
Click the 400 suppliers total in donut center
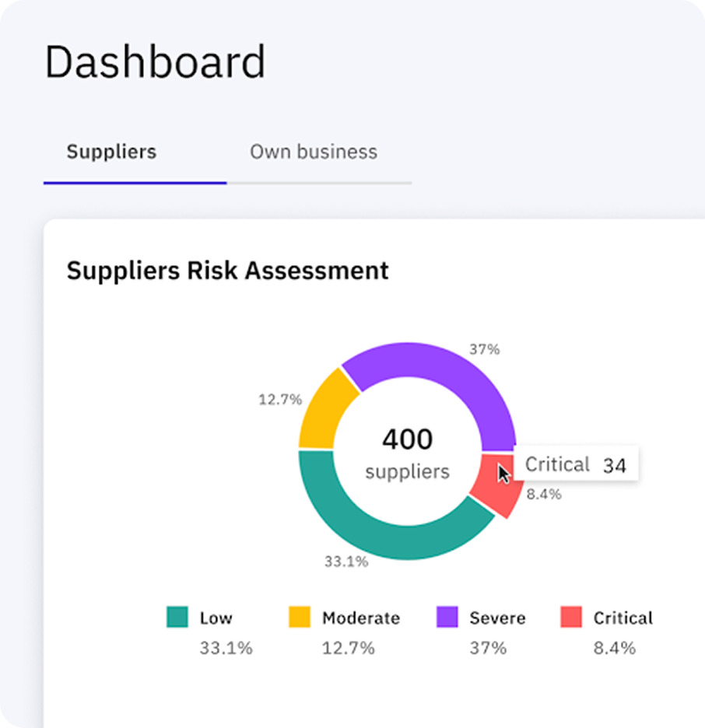click(x=407, y=453)
